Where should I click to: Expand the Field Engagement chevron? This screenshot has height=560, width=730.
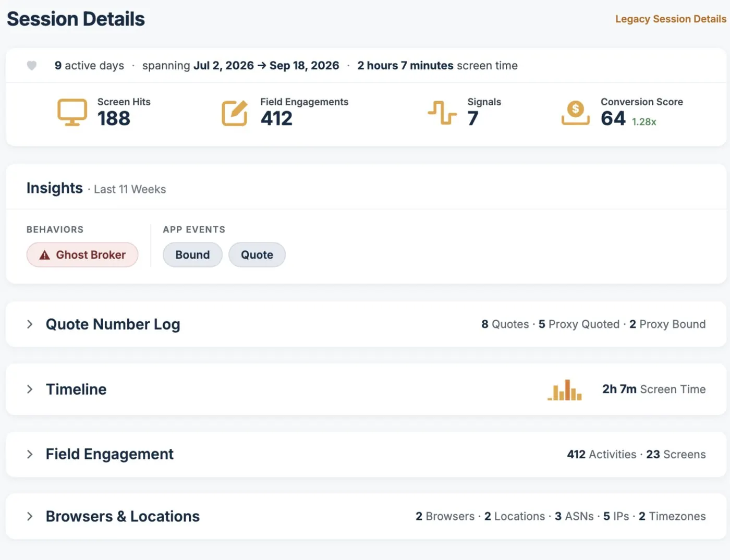coord(30,454)
